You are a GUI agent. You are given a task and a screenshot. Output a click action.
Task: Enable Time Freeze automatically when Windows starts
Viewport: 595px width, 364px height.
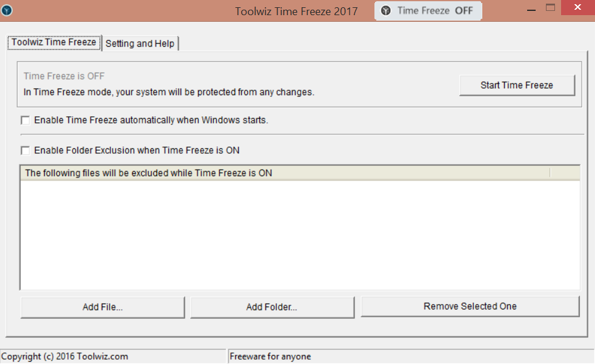click(x=25, y=121)
